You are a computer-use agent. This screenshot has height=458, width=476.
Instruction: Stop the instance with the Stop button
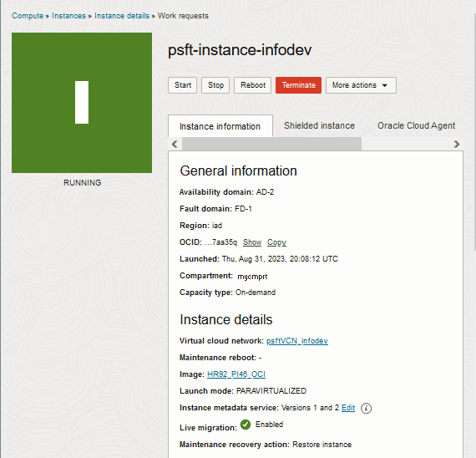click(215, 85)
